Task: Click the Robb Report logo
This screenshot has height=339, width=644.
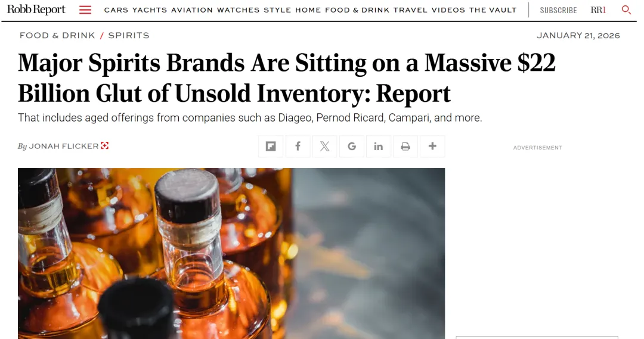Action: 36,10
